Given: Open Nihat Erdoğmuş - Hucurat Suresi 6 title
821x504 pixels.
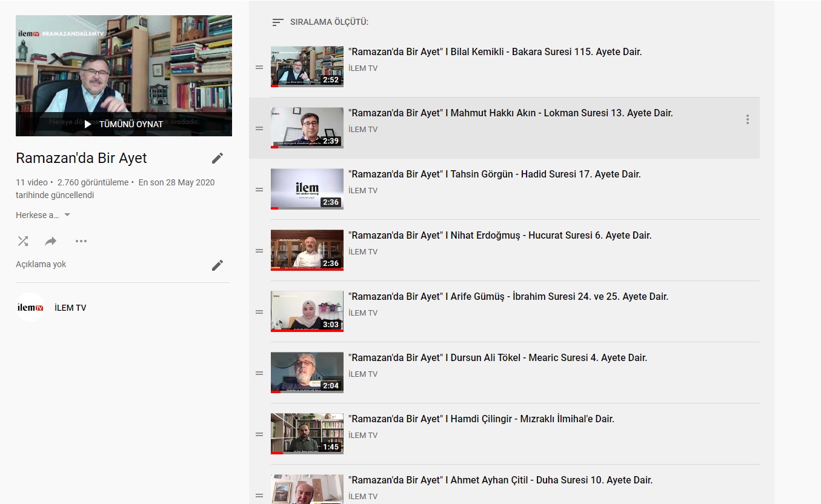Looking at the screenshot, I should tap(500, 236).
